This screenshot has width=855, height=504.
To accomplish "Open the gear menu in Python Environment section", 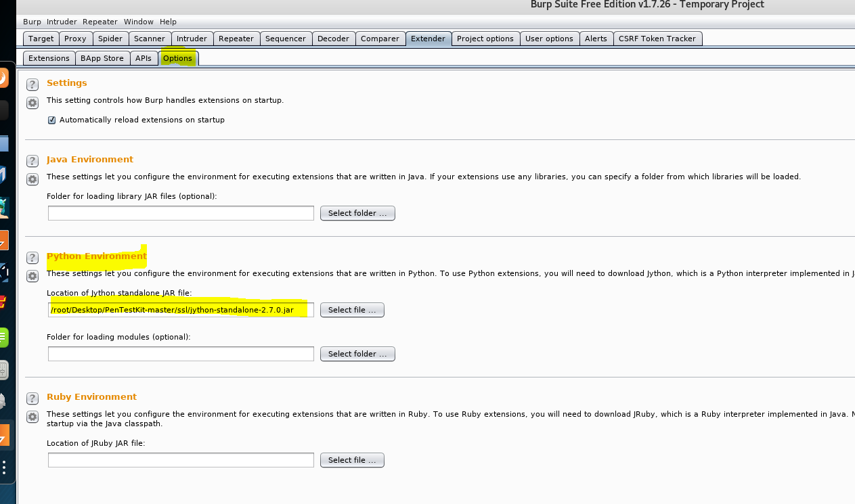I will tap(32, 276).
